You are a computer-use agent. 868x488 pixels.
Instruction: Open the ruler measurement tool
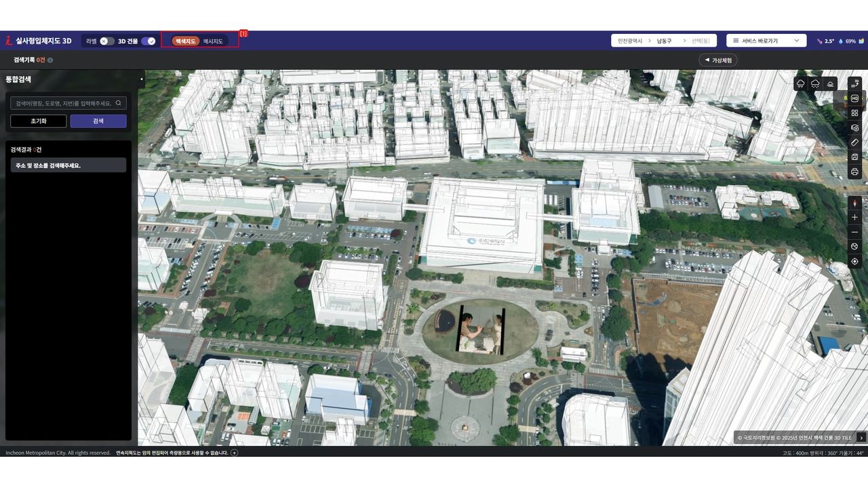pos(854,142)
